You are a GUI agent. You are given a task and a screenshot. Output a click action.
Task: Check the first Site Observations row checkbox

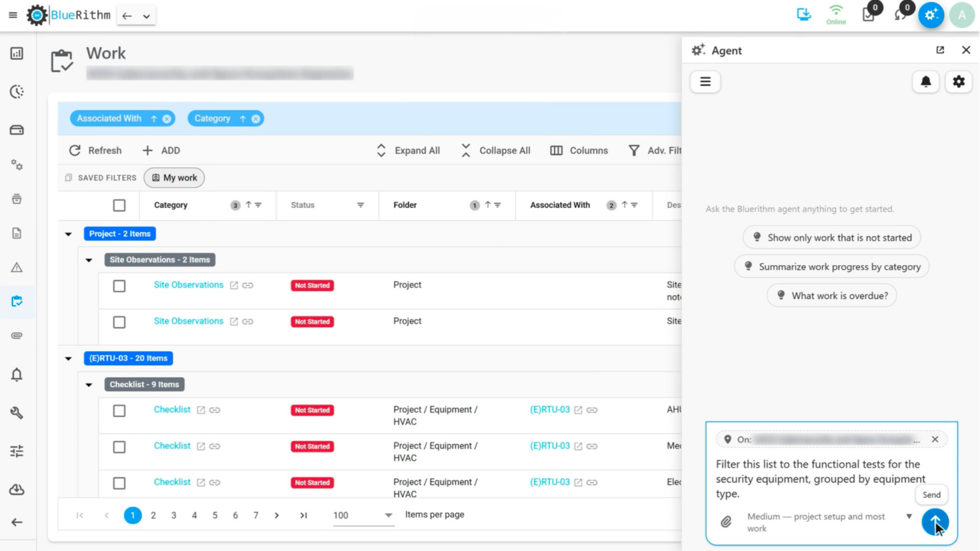pyautogui.click(x=119, y=286)
